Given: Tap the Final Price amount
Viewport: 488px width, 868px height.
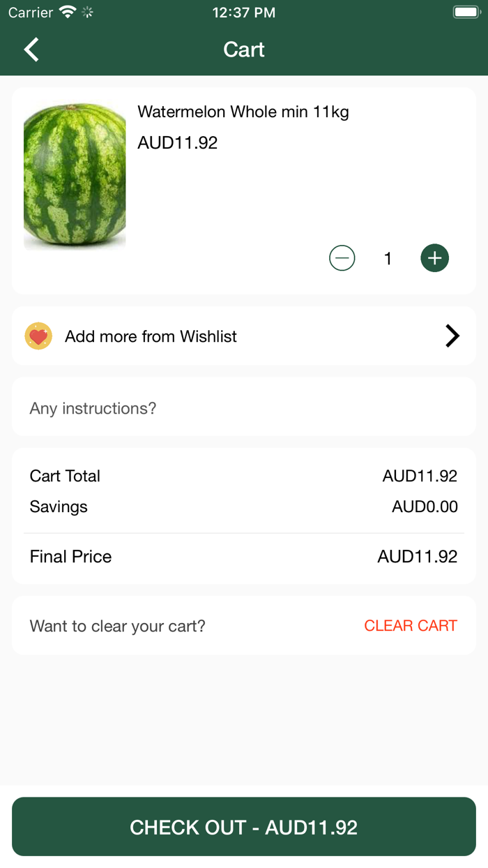Looking at the screenshot, I should [x=417, y=557].
